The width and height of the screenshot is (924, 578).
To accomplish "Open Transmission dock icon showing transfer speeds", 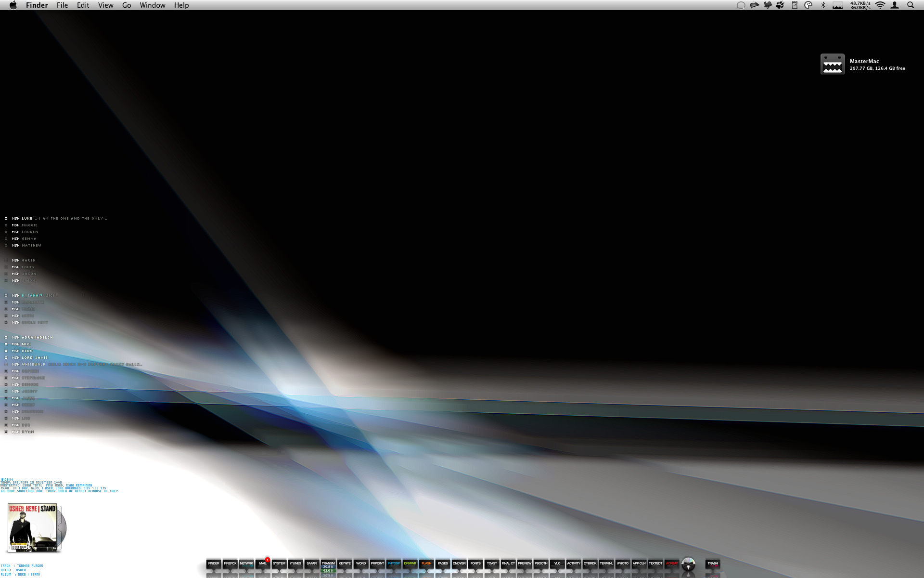I will [328, 564].
